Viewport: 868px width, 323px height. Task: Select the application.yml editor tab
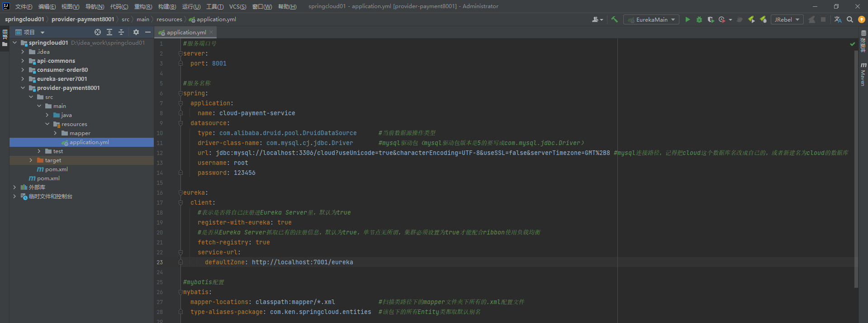point(185,32)
